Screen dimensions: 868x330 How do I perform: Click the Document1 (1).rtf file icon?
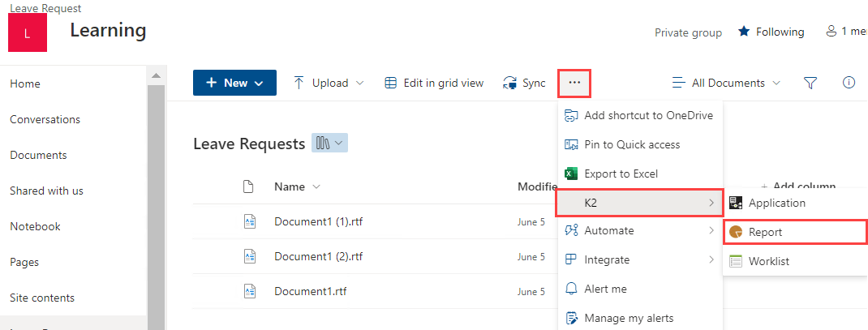[250, 221]
